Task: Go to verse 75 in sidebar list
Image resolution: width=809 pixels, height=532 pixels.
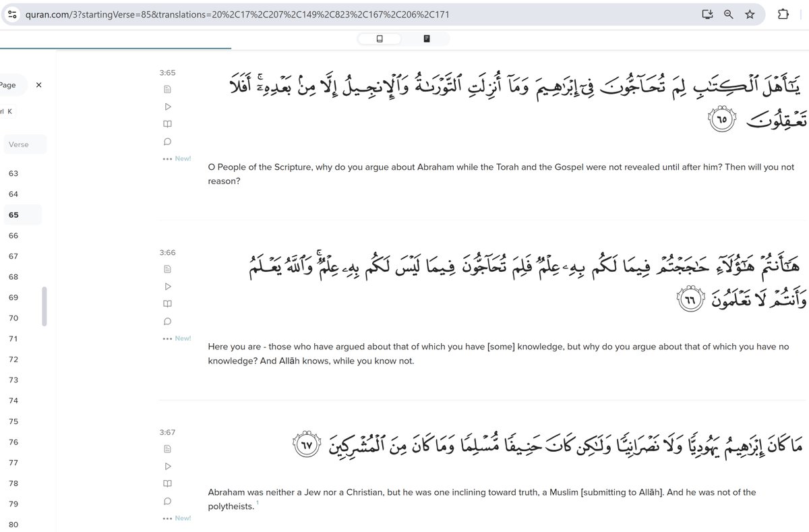Action: (x=14, y=421)
